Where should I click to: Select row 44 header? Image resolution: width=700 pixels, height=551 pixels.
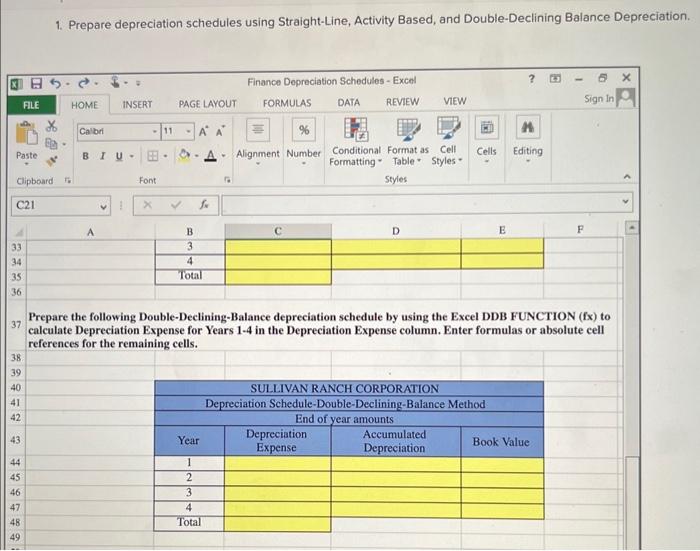coord(15,463)
